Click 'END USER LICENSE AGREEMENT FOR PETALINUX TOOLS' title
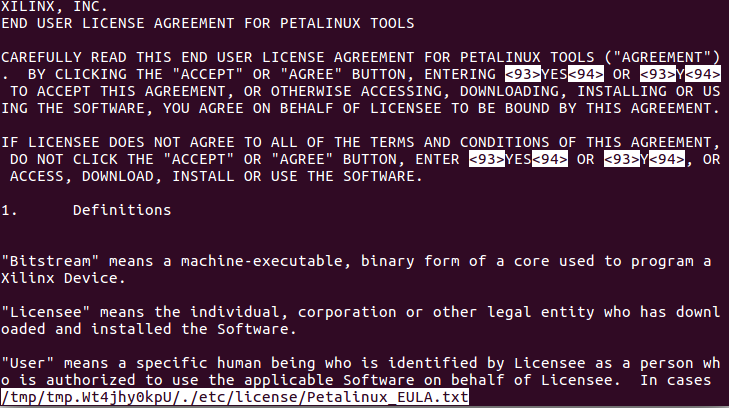729x408 pixels. click(207, 23)
